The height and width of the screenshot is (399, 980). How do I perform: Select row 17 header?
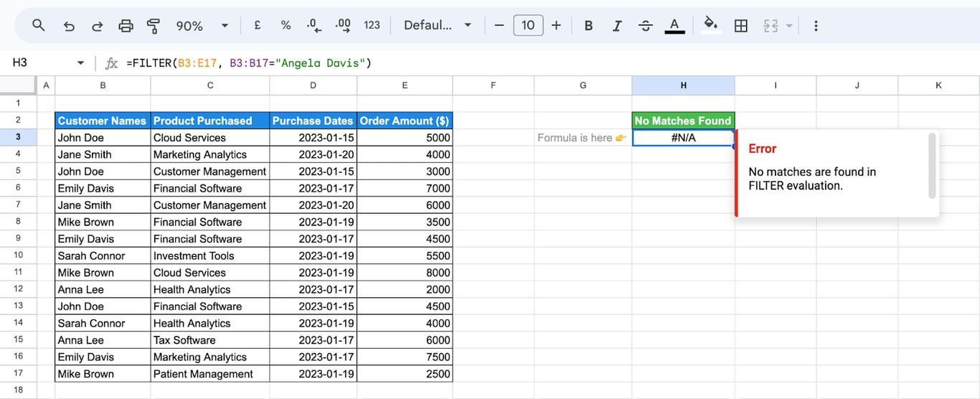(18, 373)
